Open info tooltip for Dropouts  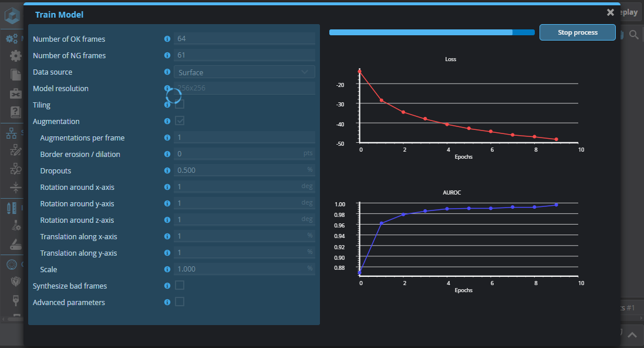tap(167, 170)
